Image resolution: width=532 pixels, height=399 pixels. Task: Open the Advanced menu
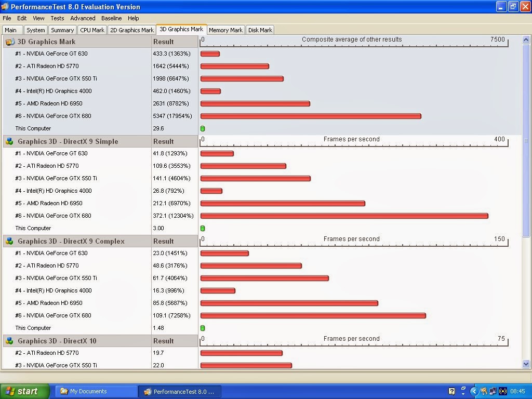83,18
